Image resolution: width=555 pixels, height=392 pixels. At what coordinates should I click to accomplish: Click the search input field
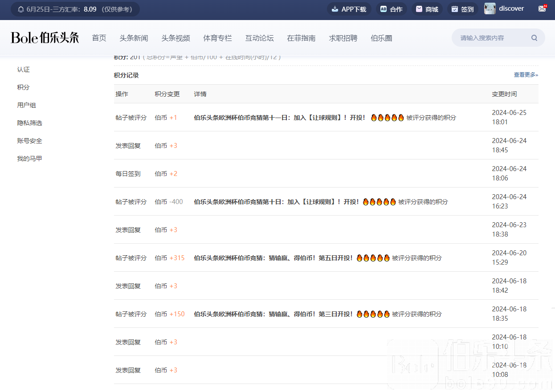(492, 38)
